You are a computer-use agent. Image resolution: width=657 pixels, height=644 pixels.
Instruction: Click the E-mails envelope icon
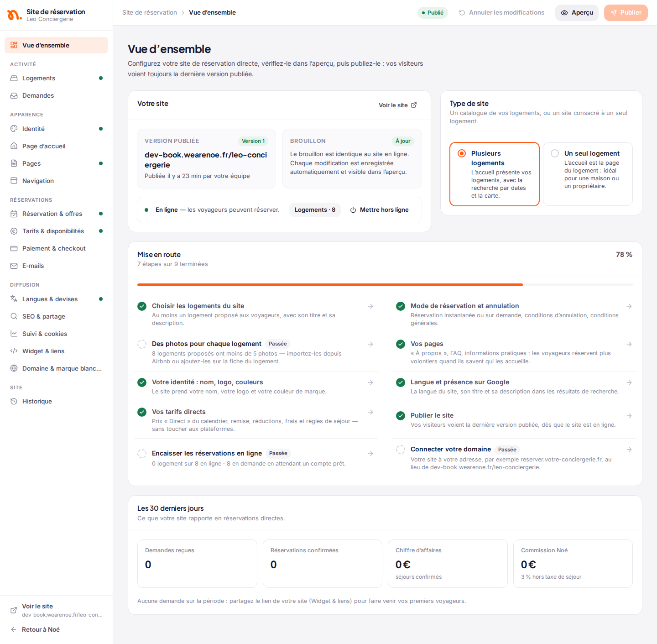pyautogui.click(x=14, y=266)
